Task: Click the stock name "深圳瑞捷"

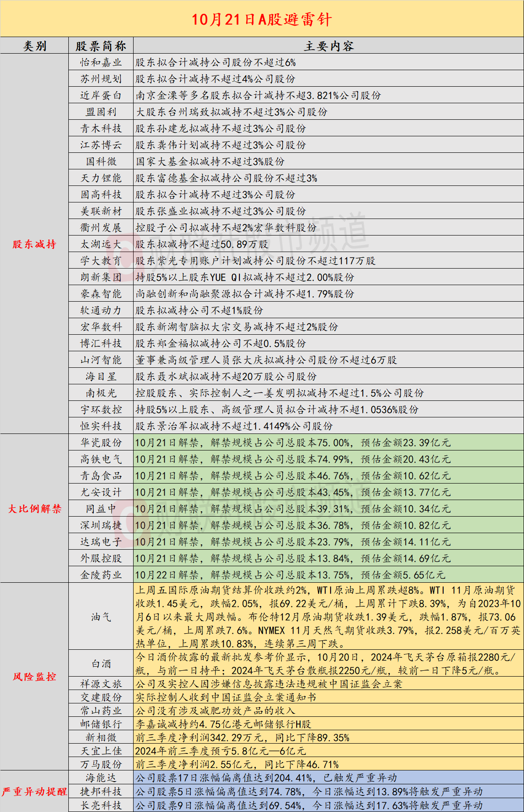Action: [x=101, y=526]
